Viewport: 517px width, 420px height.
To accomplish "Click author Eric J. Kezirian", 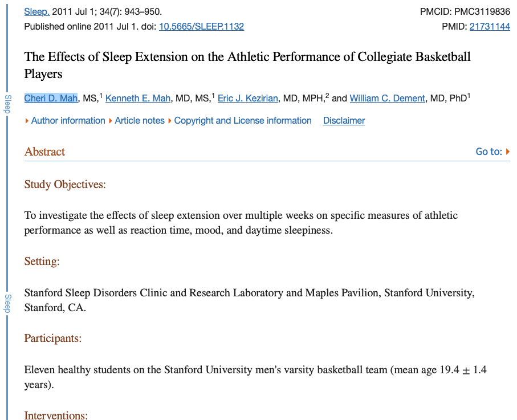I will click(248, 98).
